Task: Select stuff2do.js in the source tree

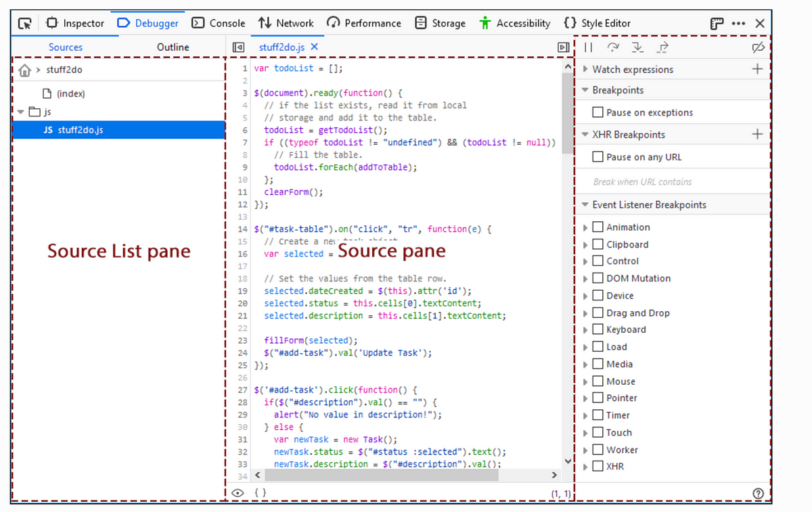Action: pyautogui.click(x=119, y=130)
